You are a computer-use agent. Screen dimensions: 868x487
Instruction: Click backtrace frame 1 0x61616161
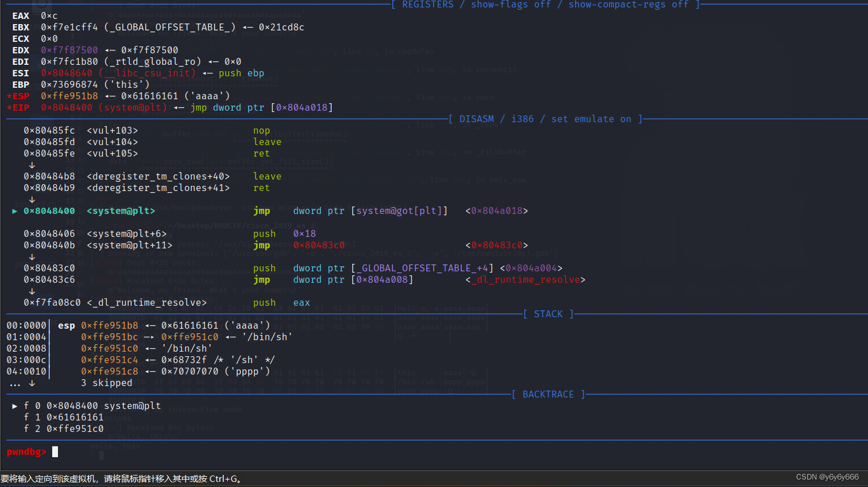pos(64,418)
